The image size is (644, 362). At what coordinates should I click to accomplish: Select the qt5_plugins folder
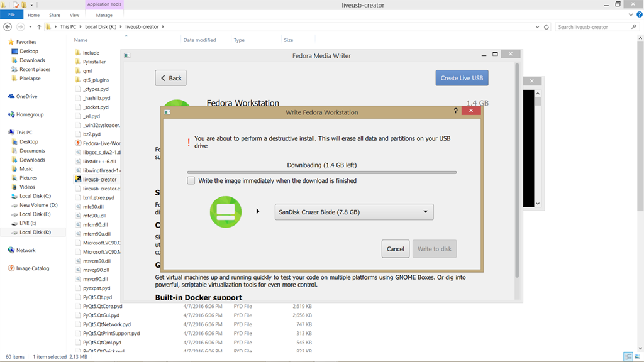coord(96,80)
